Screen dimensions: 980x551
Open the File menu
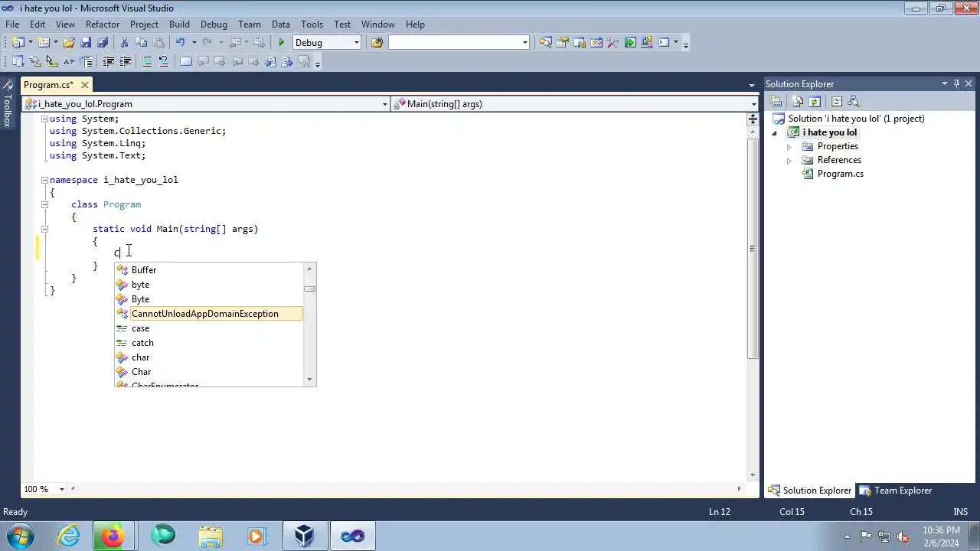12,24
